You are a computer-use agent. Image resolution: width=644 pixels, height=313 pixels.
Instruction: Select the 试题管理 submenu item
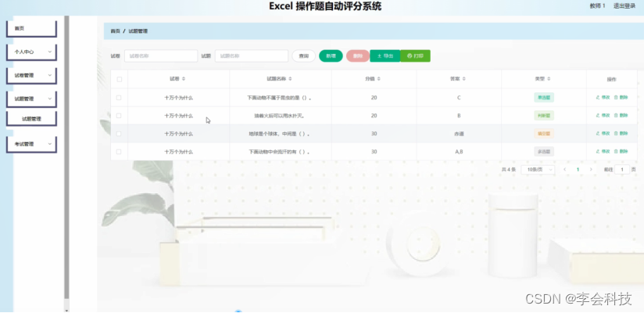pyautogui.click(x=31, y=118)
